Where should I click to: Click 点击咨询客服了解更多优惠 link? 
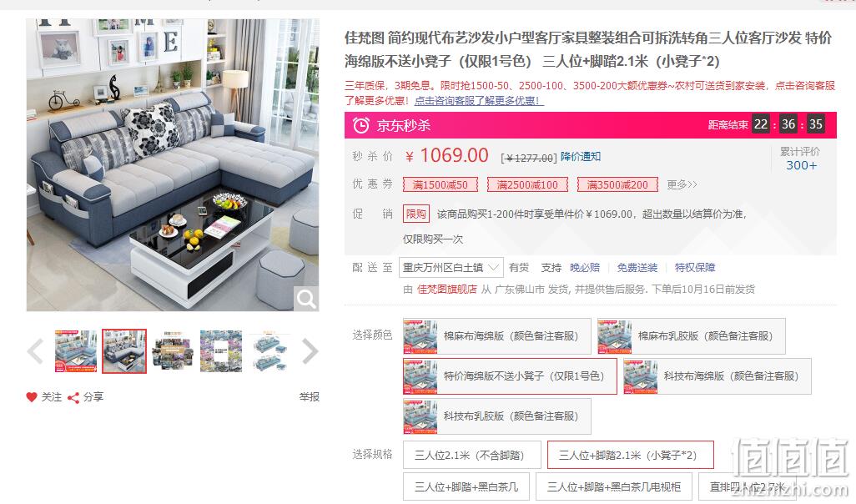(x=480, y=100)
